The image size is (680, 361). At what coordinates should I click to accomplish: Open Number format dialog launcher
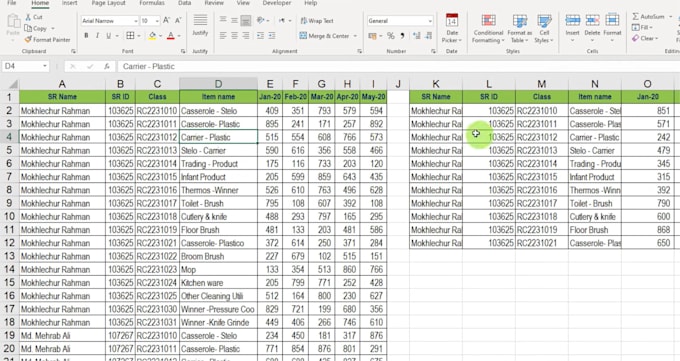coord(433,51)
